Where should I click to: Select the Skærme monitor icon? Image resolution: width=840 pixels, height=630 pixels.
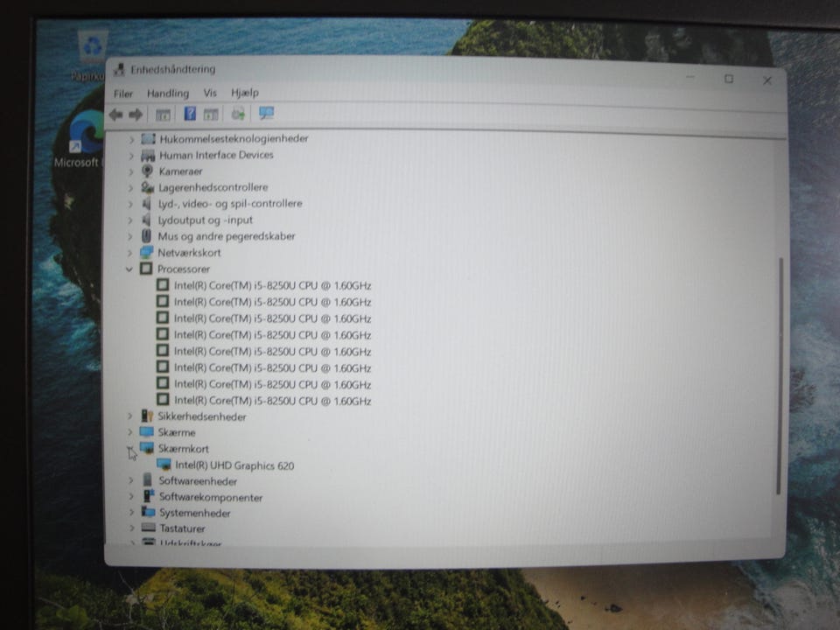[x=146, y=431]
